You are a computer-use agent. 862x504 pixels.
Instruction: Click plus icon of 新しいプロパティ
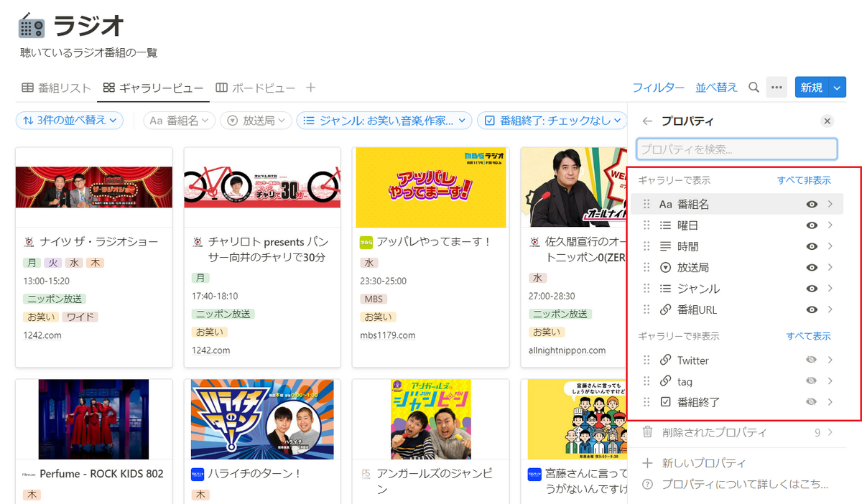pyautogui.click(x=647, y=463)
